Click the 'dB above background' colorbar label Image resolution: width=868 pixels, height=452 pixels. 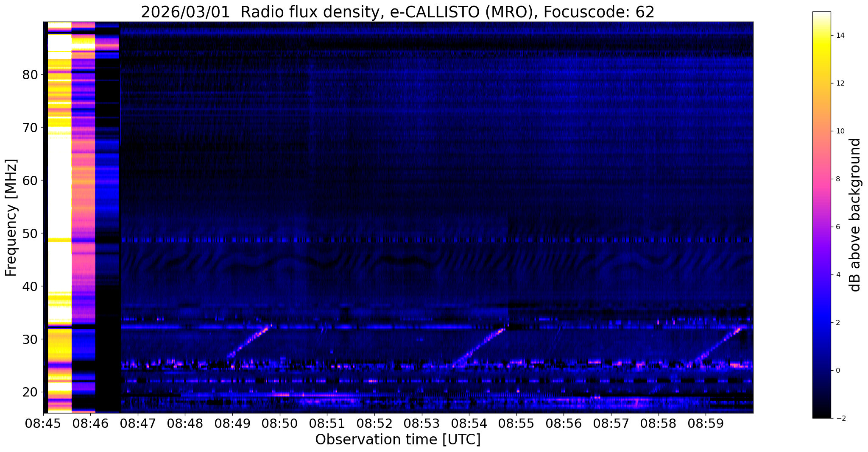click(855, 215)
